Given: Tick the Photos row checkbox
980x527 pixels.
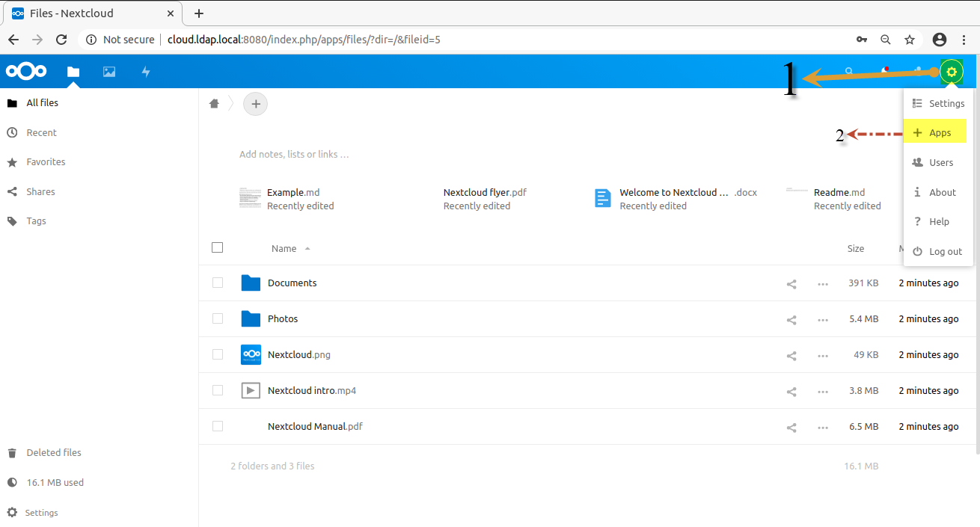Looking at the screenshot, I should coord(218,318).
